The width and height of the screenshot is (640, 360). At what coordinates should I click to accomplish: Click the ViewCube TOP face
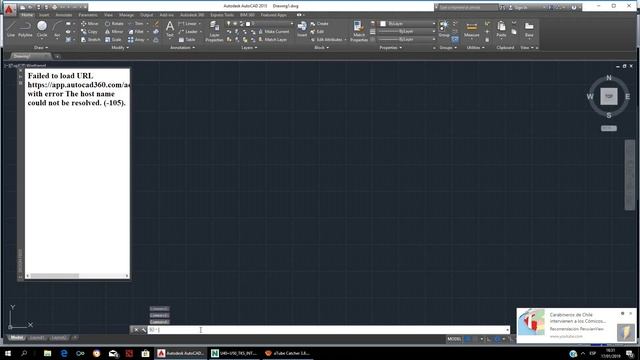point(609,96)
